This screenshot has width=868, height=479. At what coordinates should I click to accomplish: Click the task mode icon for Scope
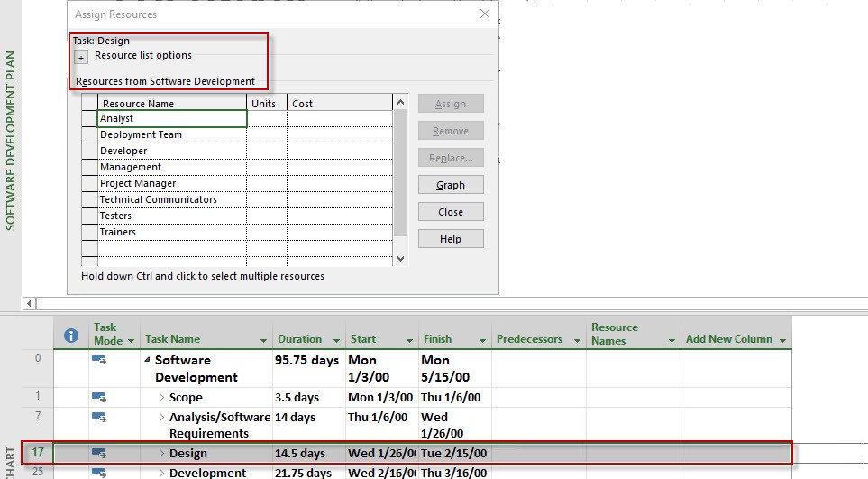point(99,398)
